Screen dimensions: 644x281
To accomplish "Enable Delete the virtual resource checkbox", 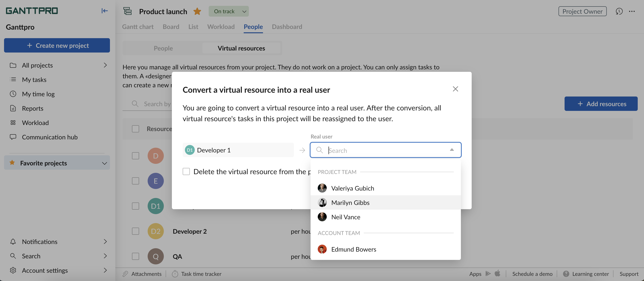I will click(x=186, y=171).
